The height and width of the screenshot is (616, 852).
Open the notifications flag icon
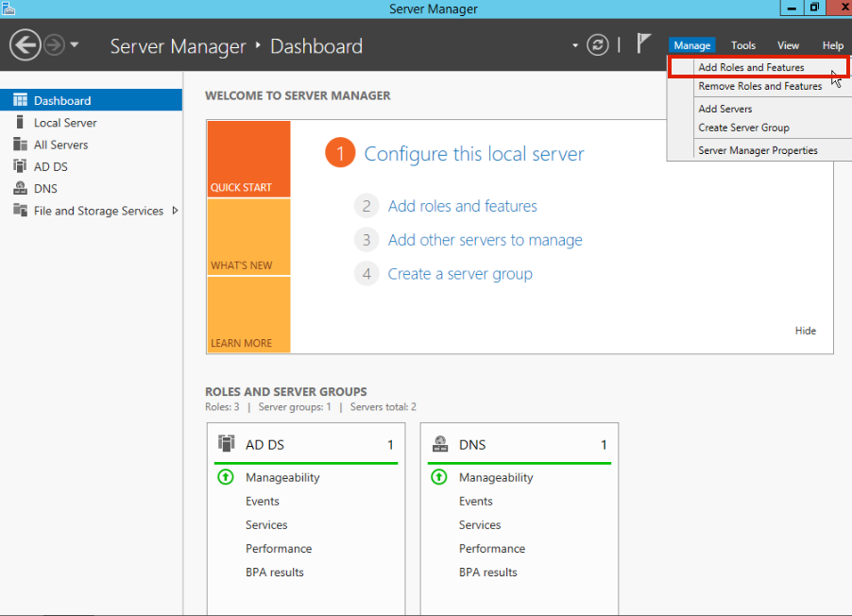pyautogui.click(x=643, y=43)
